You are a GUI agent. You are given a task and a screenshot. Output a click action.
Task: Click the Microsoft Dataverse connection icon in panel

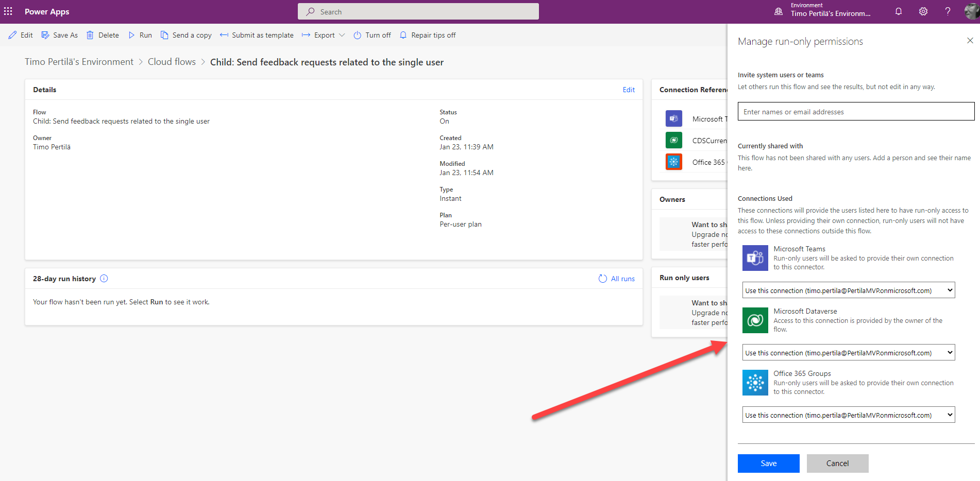coord(755,320)
